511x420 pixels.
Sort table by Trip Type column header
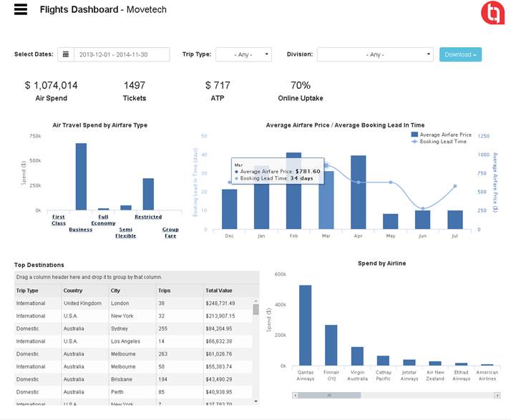click(36, 290)
